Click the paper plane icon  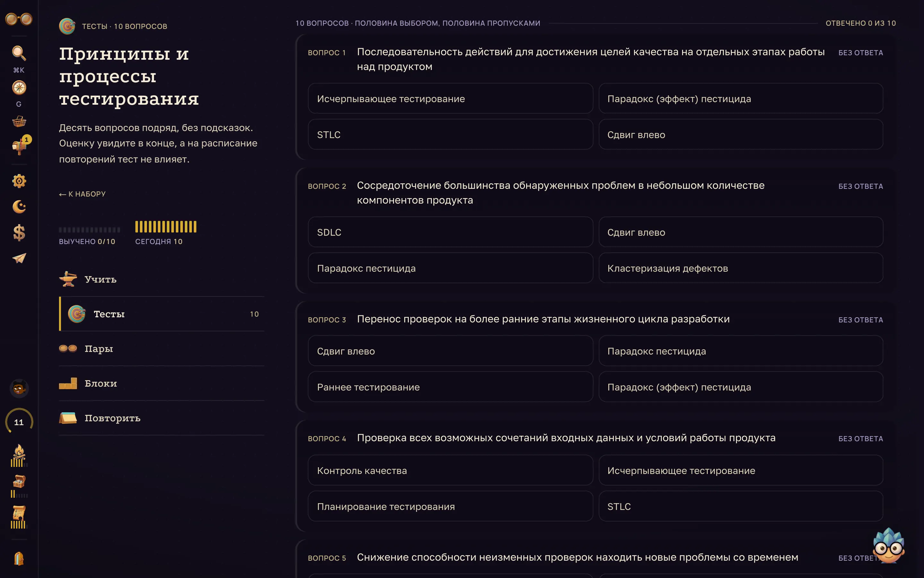tap(19, 258)
